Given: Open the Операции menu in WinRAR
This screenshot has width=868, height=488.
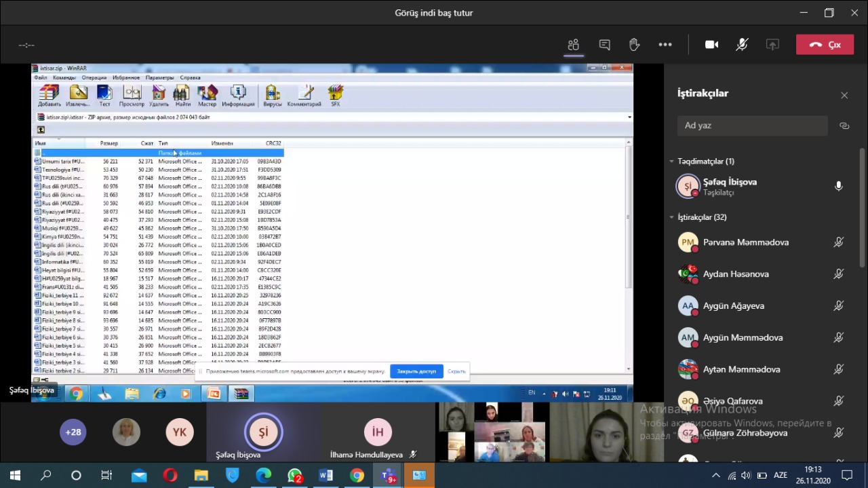Looking at the screenshot, I should (94, 78).
